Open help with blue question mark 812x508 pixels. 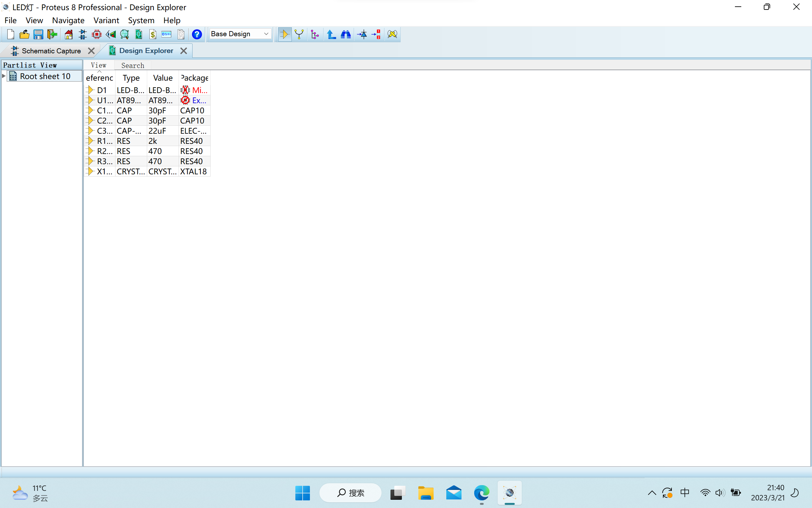pyautogui.click(x=197, y=34)
